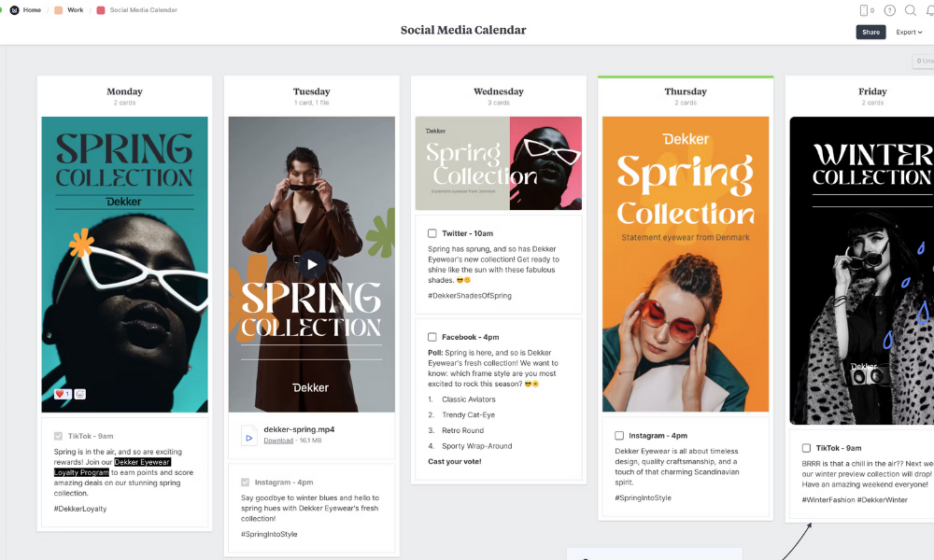Uncheck the TikTok - 9am task

[59, 436]
